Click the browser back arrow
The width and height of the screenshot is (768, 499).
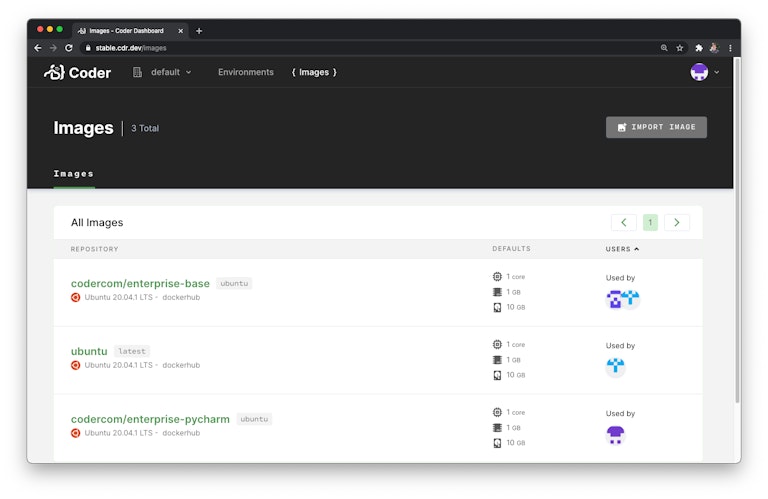(x=38, y=48)
